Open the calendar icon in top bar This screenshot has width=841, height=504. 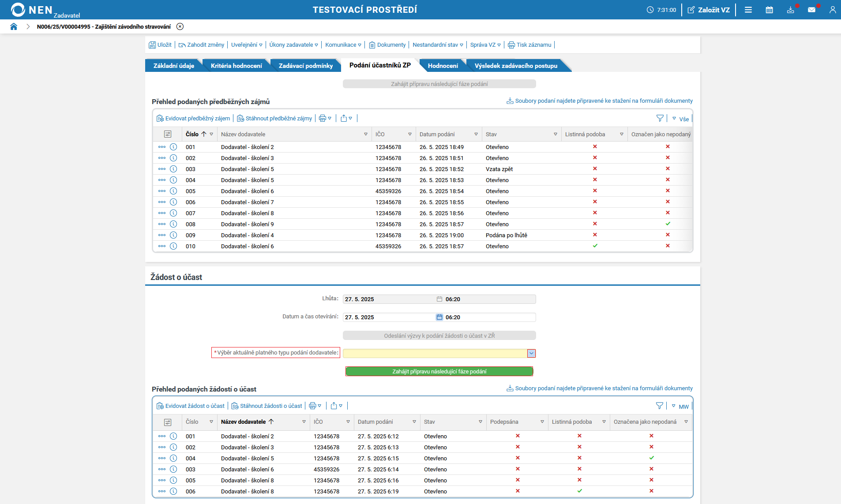click(769, 10)
